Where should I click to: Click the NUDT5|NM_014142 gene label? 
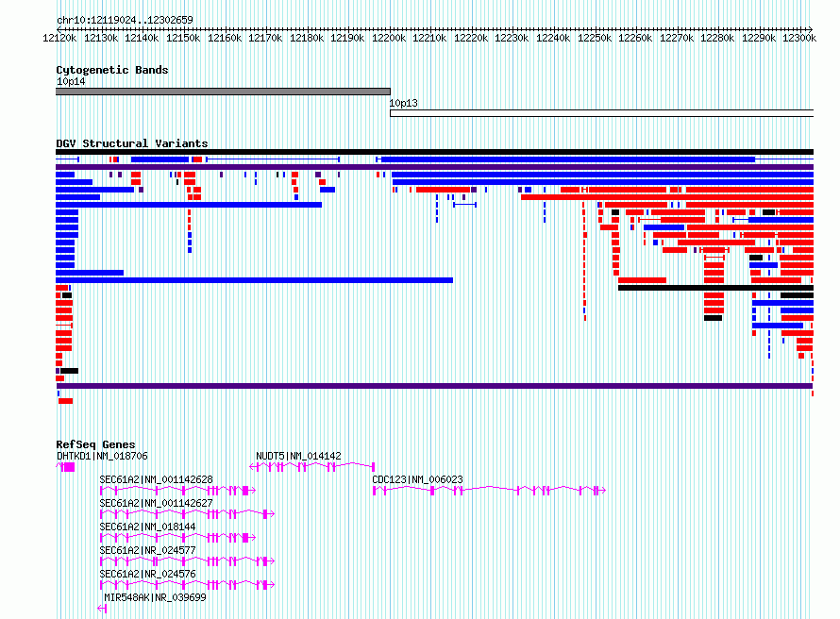tap(298, 456)
